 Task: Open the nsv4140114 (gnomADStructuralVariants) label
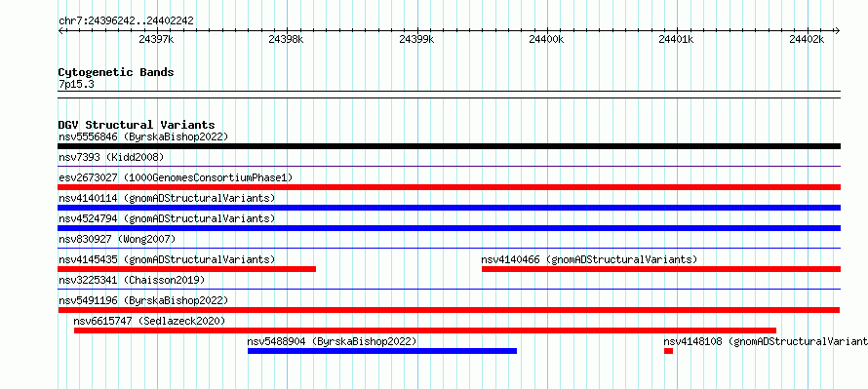167,198
